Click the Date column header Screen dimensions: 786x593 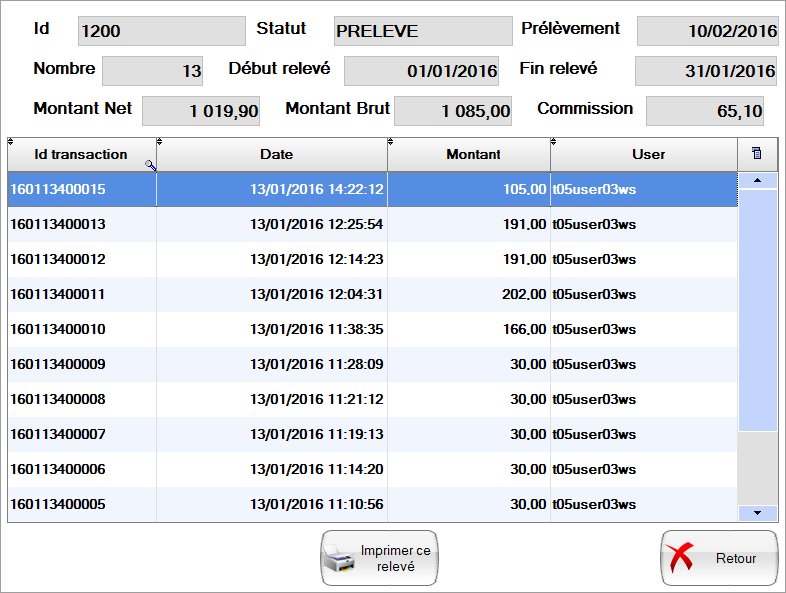(276, 154)
